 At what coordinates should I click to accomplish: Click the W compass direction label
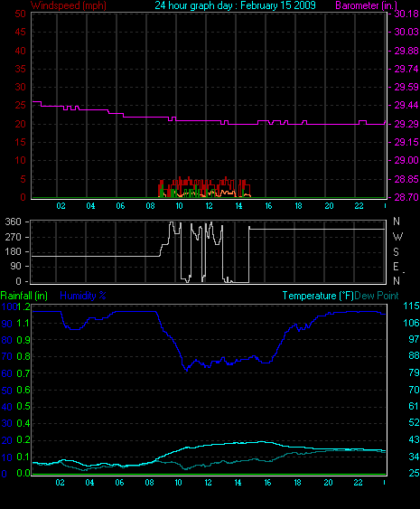397,237
